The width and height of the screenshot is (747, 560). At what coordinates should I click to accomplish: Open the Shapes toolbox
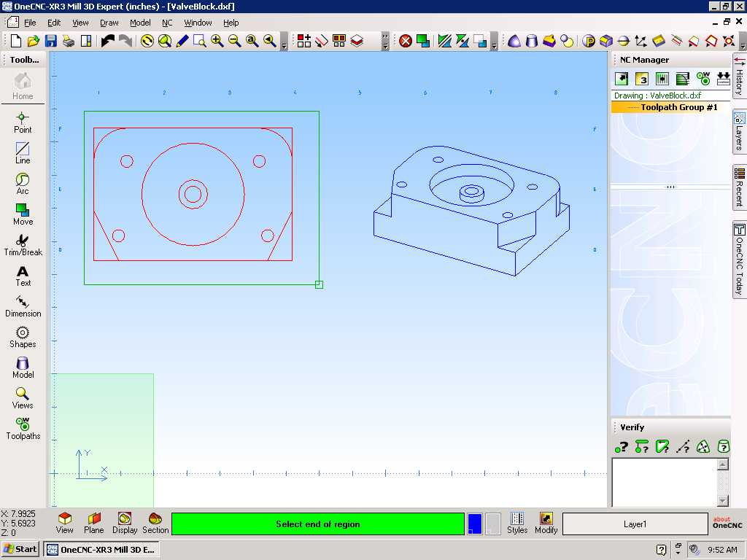pos(23,337)
